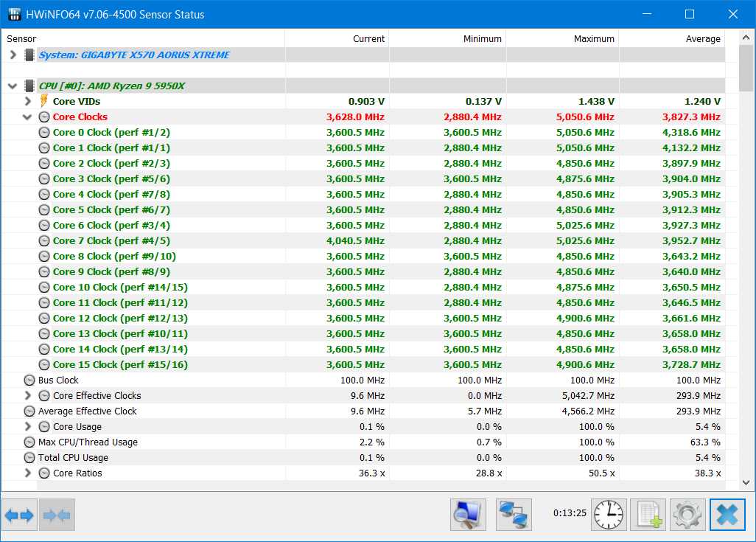Click the 4,040.5 MHz current value
The image size is (756, 542).
click(355, 241)
